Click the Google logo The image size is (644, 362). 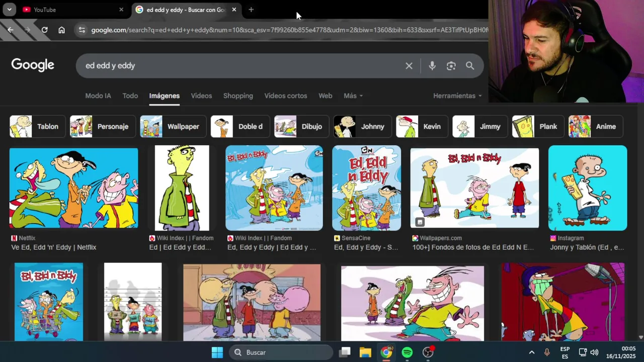(x=33, y=65)
